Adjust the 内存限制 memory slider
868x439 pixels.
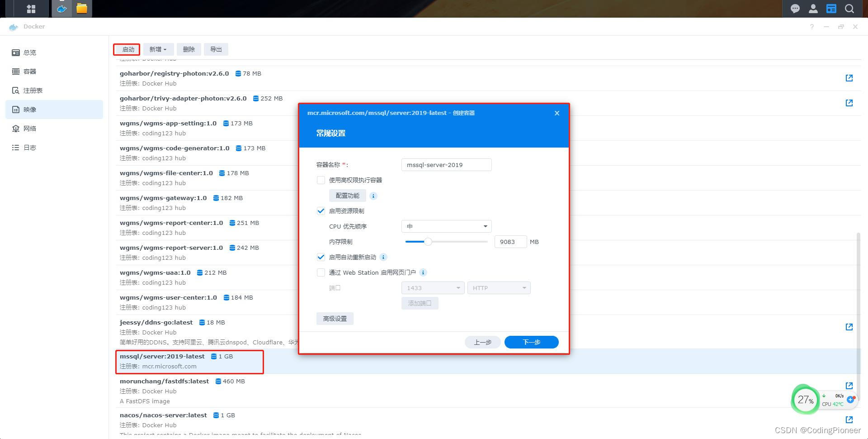[x=428, y=242]
